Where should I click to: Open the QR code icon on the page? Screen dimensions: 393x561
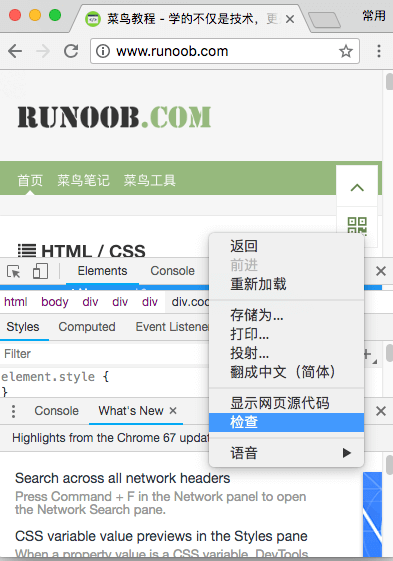tap(357, 225)
